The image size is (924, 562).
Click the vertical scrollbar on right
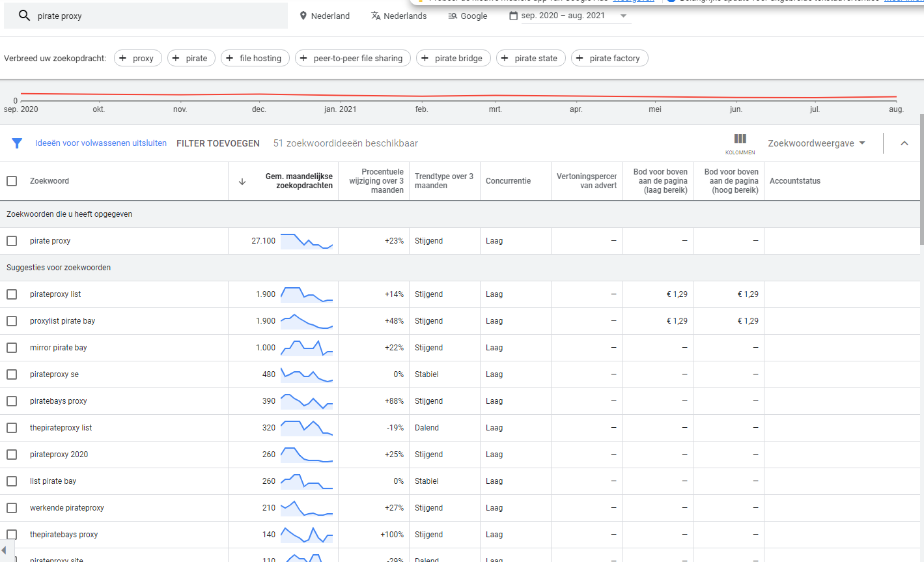[x=921, y=179]
